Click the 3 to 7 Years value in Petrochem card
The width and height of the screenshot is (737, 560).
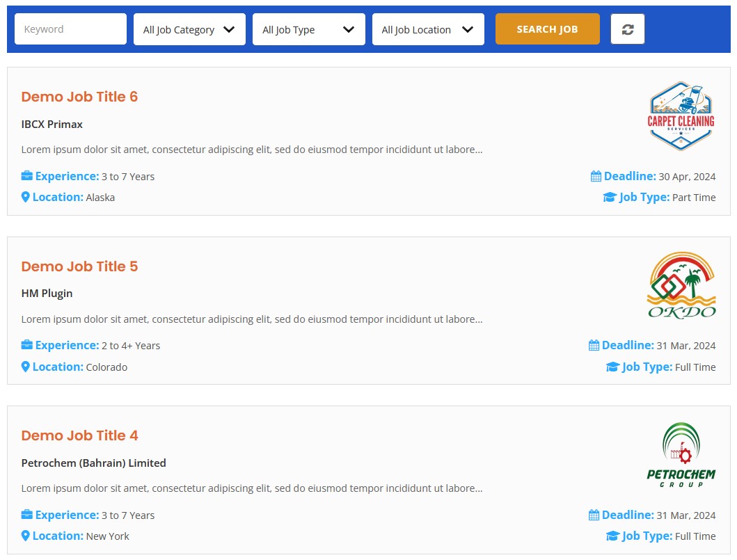128,515
